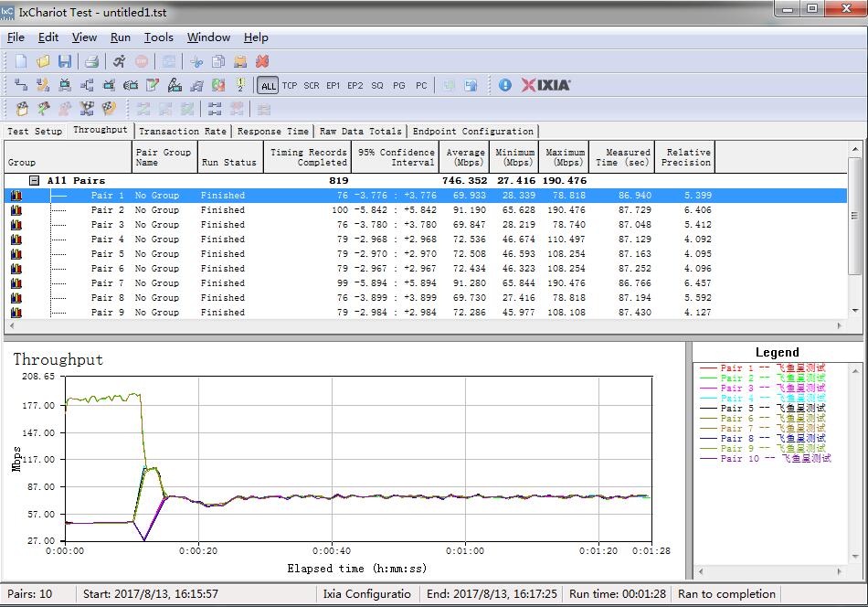Collapse the All Pairs group
The image size is (868, 607).
point(34,181)
